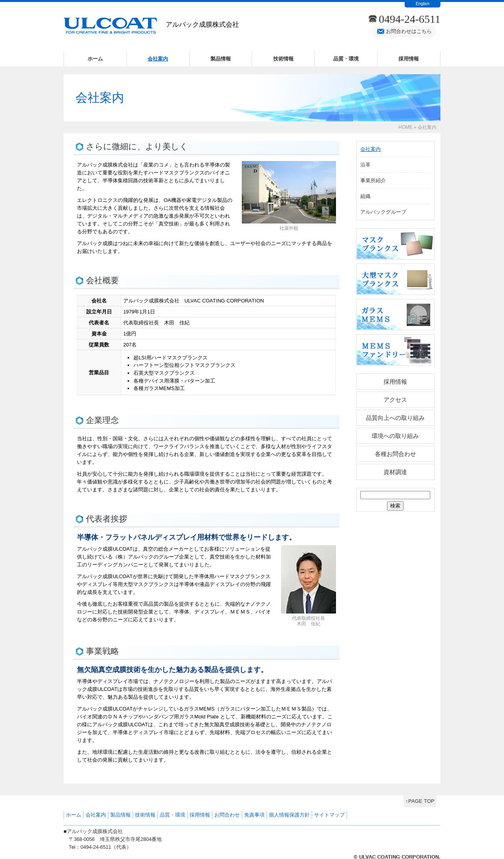Open マスクブランクス product banner
This screenshot has width=504, height=859.
click(395, 244)
